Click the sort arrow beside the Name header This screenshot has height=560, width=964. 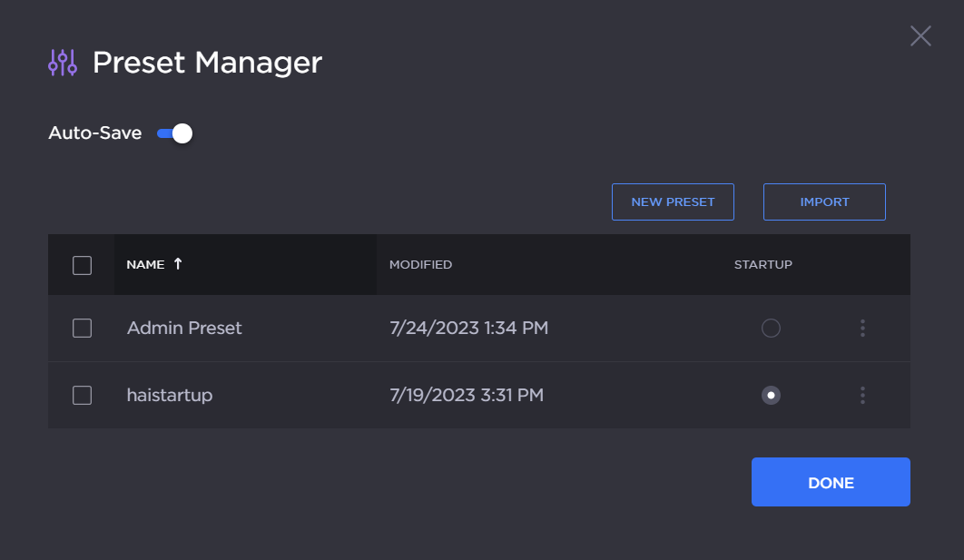(178, 264)
